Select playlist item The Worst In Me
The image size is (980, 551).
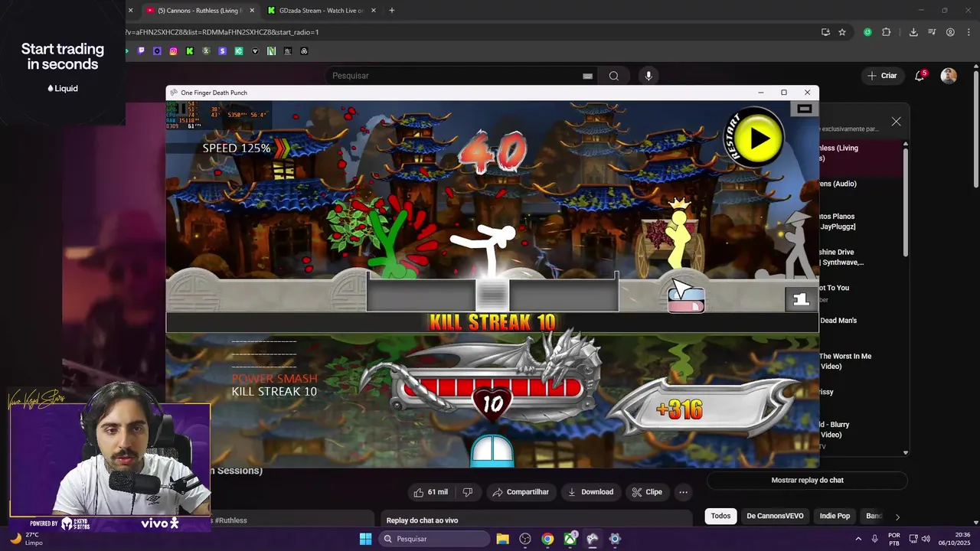point(845,361)
